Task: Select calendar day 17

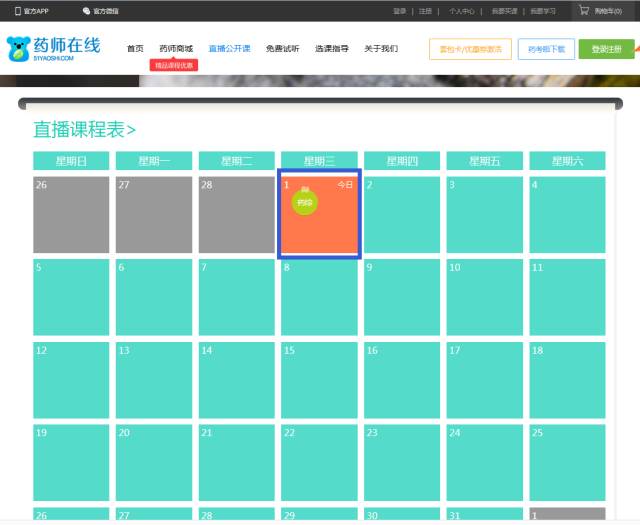Action: [x=484, y=380]
